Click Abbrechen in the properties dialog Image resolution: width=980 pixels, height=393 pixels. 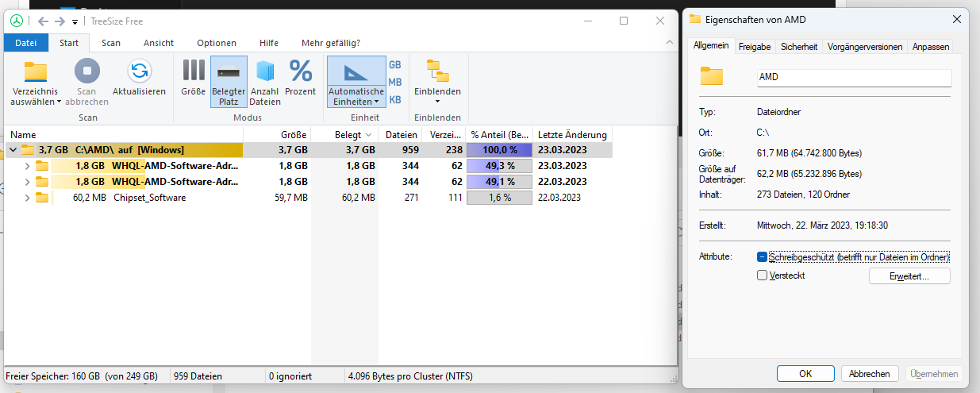tap(869, 373)
